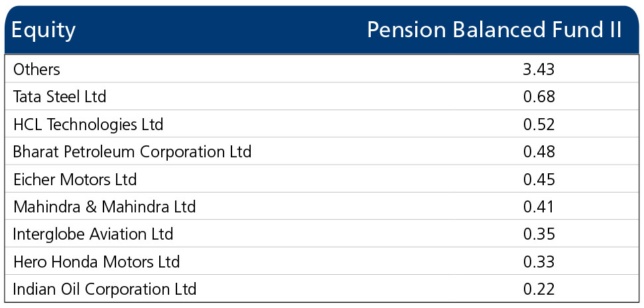Select Eicher Motors Ltd row
Screen dimensions: 644x308
pyautogui.click(x=322, y=179)
